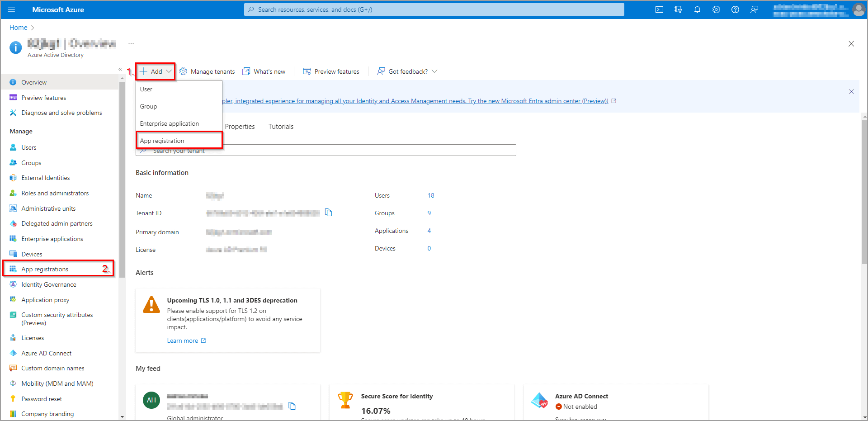868x421 pixels.
Task: Open What's new in the toolbar
Action: click(264, 71)
